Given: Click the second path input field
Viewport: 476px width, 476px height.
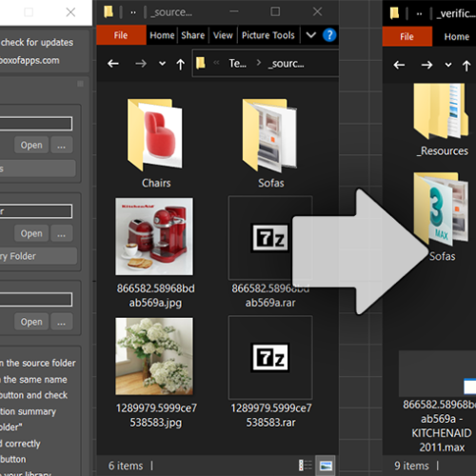Looking at the screenshot, I should 36,211.
